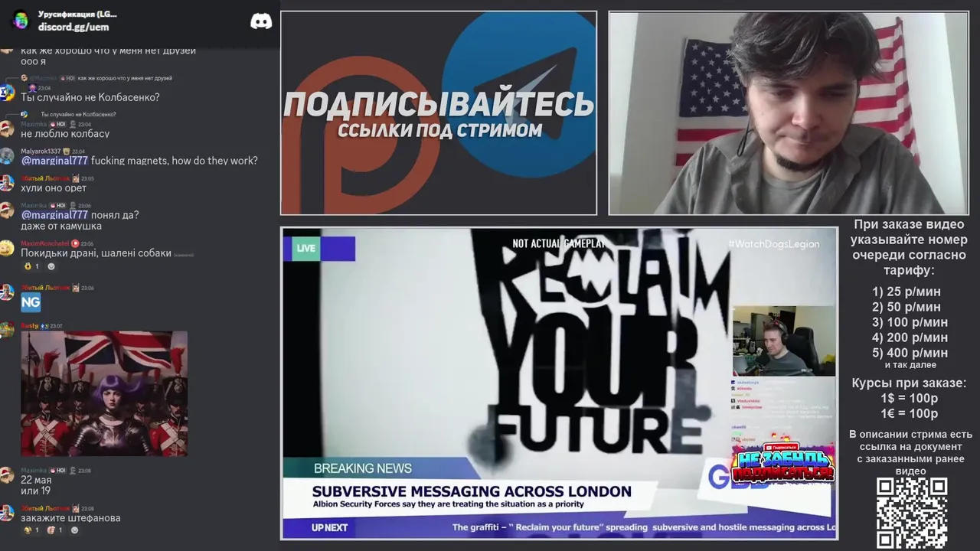The width and height of the screenshot is (980, 551).
Task: Click reply preview 'как же хорошо что у меня нет друзей'
Action: tap(125, 78)
